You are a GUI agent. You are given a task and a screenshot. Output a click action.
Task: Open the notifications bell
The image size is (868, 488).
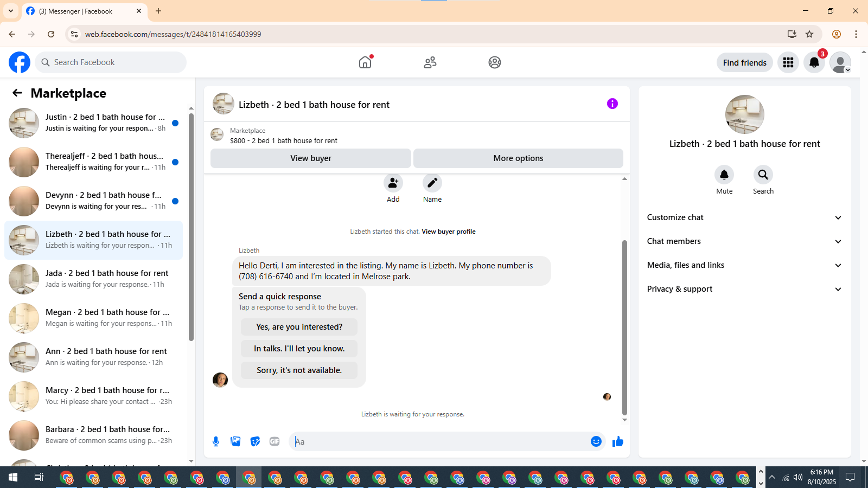point(814,62)
